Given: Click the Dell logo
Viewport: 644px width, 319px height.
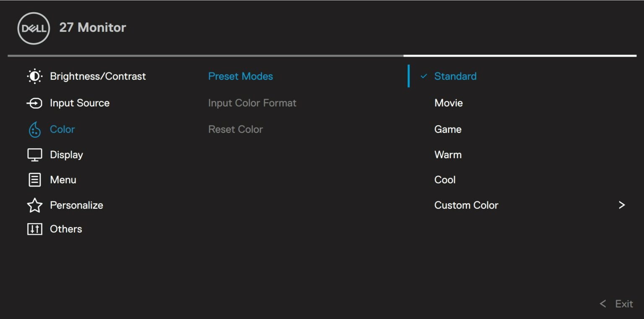Looking at the screenshot, I should [33, 28].
